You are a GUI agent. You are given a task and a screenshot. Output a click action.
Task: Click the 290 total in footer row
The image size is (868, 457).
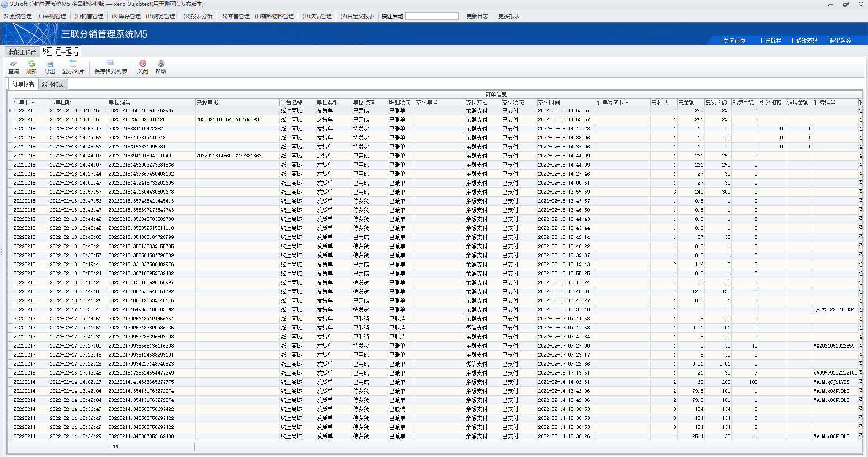point(115,447)
